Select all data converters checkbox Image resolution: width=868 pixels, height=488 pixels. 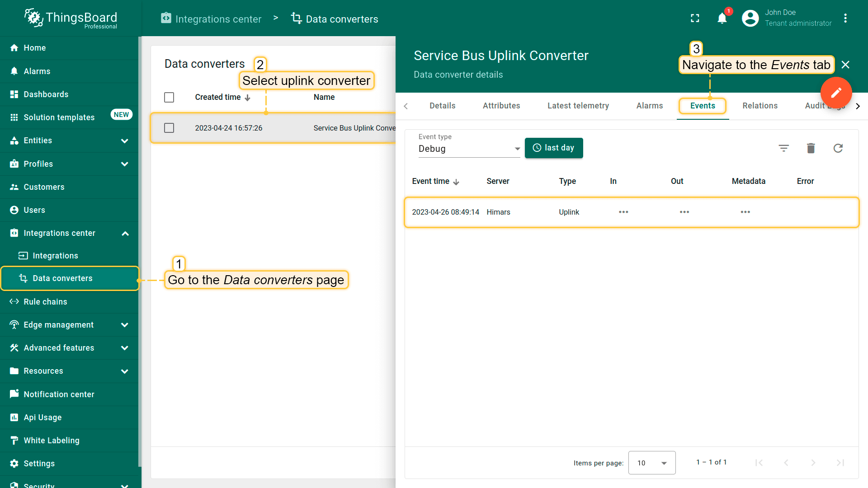169,98
